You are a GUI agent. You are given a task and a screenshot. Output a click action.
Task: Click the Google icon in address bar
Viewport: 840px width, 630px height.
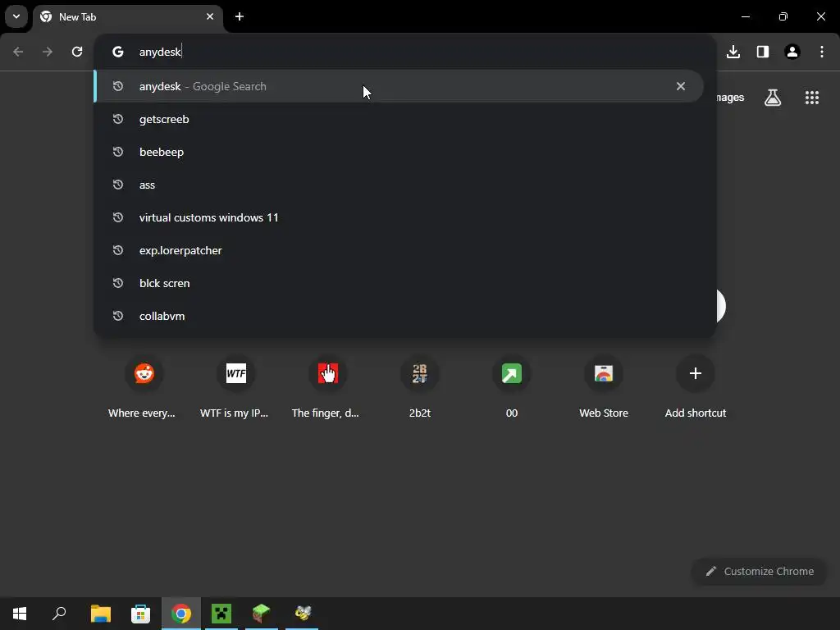pos(118,52)
